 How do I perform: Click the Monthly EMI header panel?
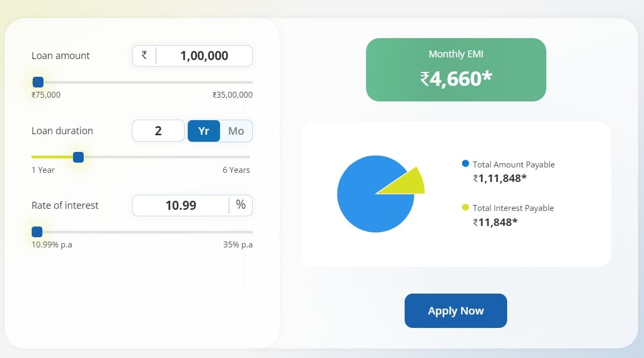point(456,54)
